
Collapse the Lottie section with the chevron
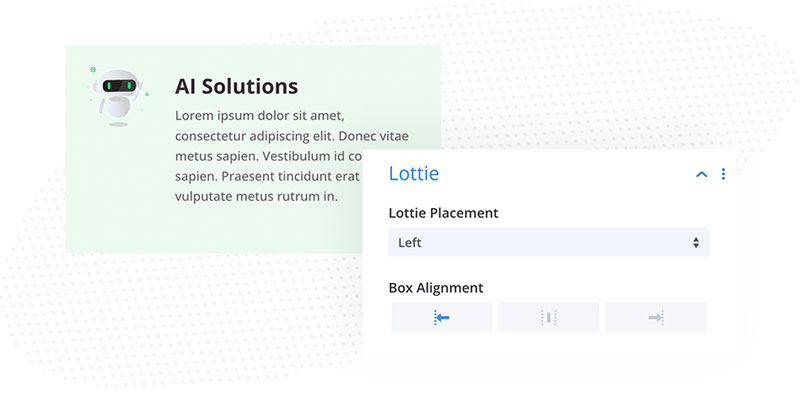point(702,175)
